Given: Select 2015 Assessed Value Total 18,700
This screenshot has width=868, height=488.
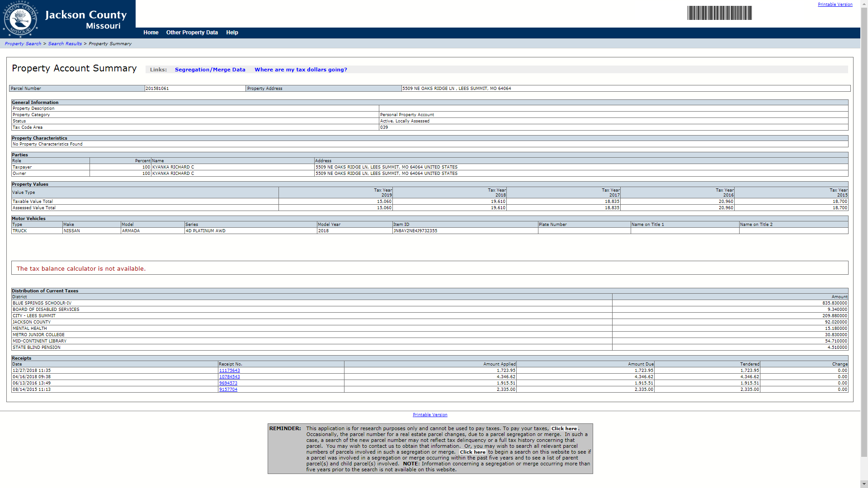Looking at the screenshot, I should pos(840,208).
